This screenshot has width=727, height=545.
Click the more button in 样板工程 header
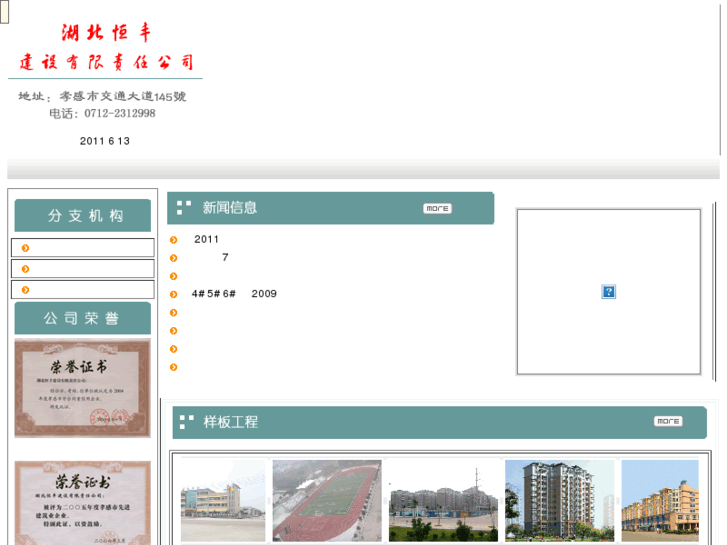(x=668, y=421)
